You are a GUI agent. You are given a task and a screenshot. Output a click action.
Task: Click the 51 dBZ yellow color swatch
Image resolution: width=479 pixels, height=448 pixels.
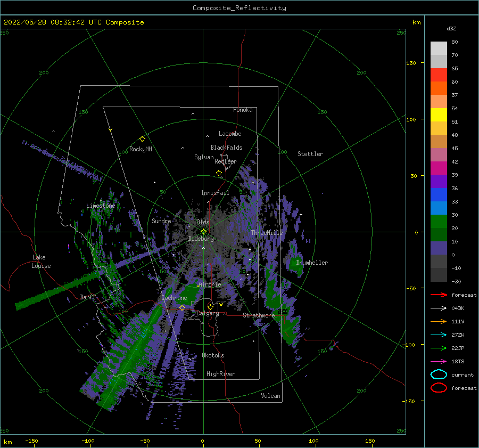coord(439,115)
